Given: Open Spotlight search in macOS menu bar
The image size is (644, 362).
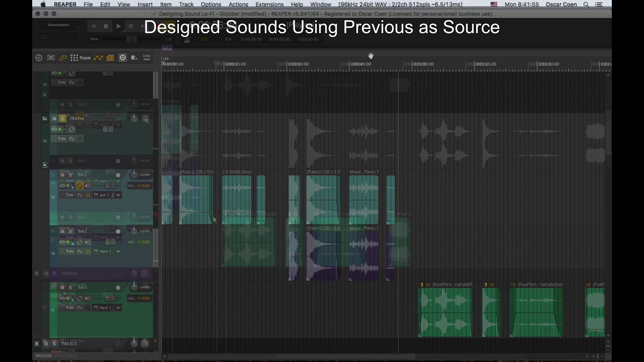Looking at the screenshot, I should [586, 5].
